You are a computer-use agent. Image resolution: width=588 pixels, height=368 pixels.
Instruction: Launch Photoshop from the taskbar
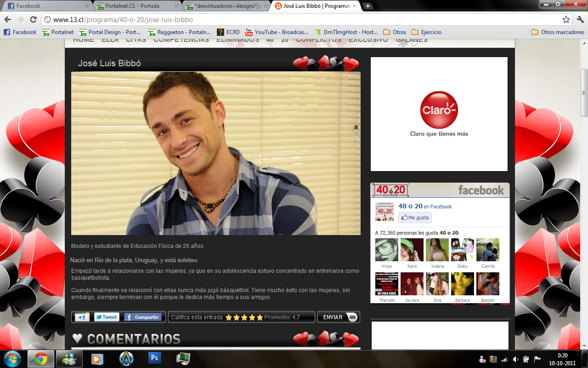154,358
